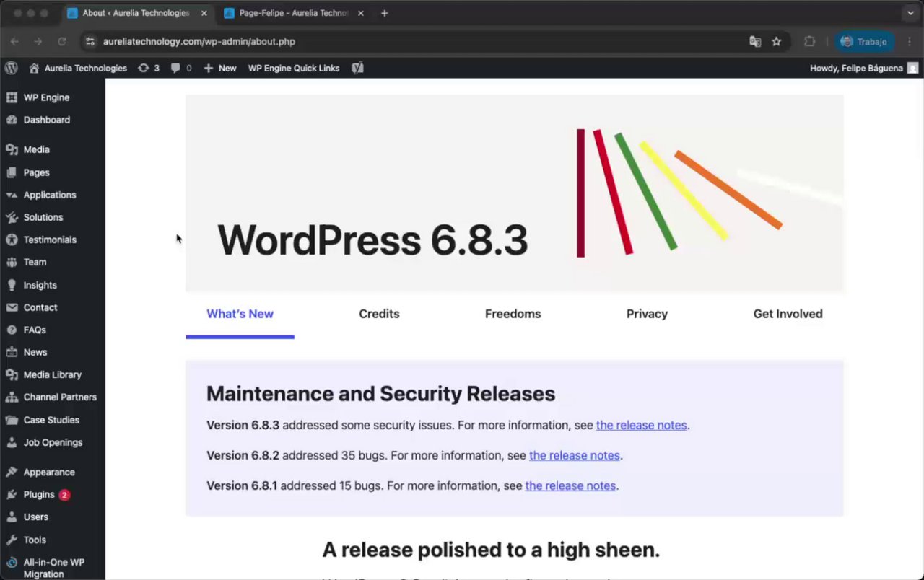Click "A release polished to a high sheen."
The image size is (924, 580).
pyautogui.click(x=491, y=550)
